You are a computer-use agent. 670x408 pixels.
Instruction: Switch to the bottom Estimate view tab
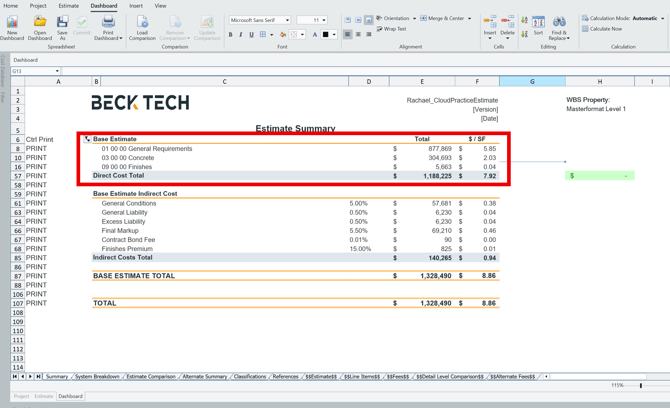coord(44,396)
